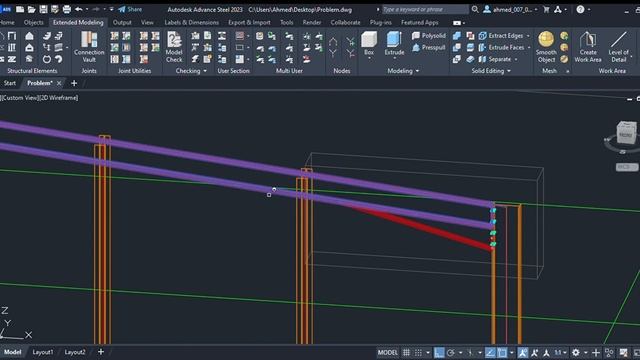640x360 pixels.
Task: Select the Extrude tool
Action: click(394, 43)
